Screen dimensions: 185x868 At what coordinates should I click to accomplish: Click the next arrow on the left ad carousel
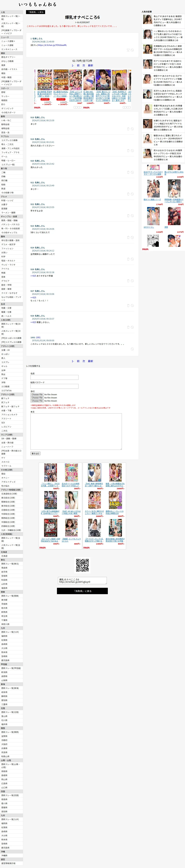click(80, 107)
